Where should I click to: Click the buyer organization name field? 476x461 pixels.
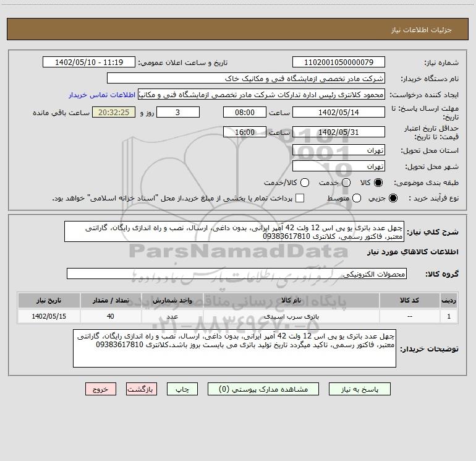click(x=246, y=78)
